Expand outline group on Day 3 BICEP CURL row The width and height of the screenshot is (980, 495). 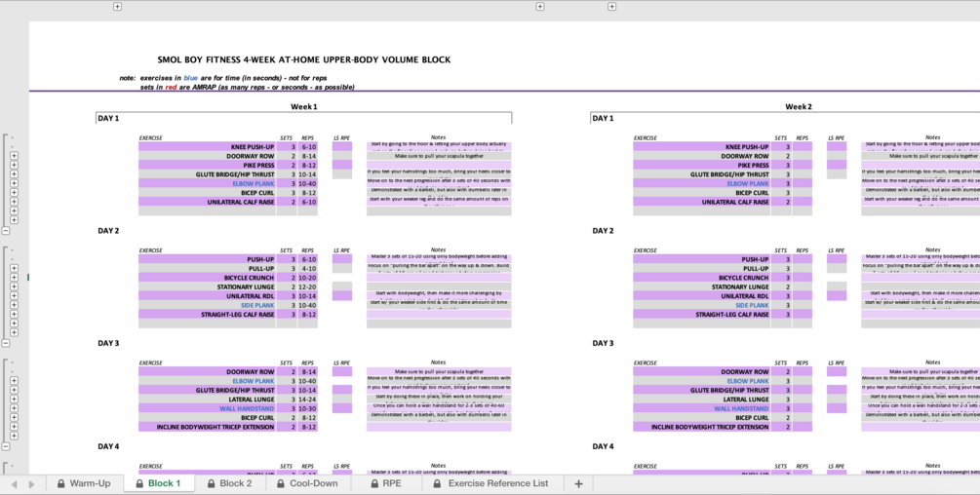tap(14, 417)
